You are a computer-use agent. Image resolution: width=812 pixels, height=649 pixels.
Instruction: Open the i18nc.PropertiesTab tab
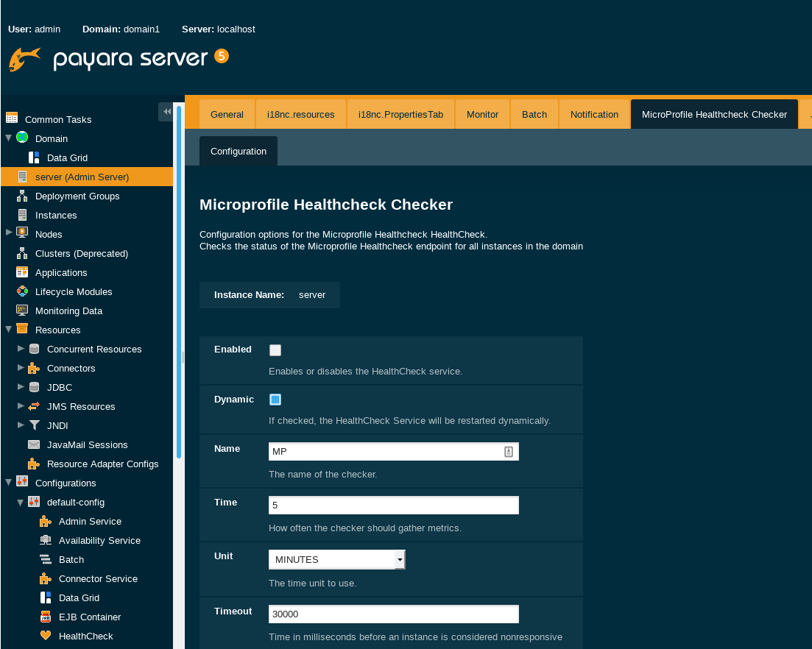point(400,114)
